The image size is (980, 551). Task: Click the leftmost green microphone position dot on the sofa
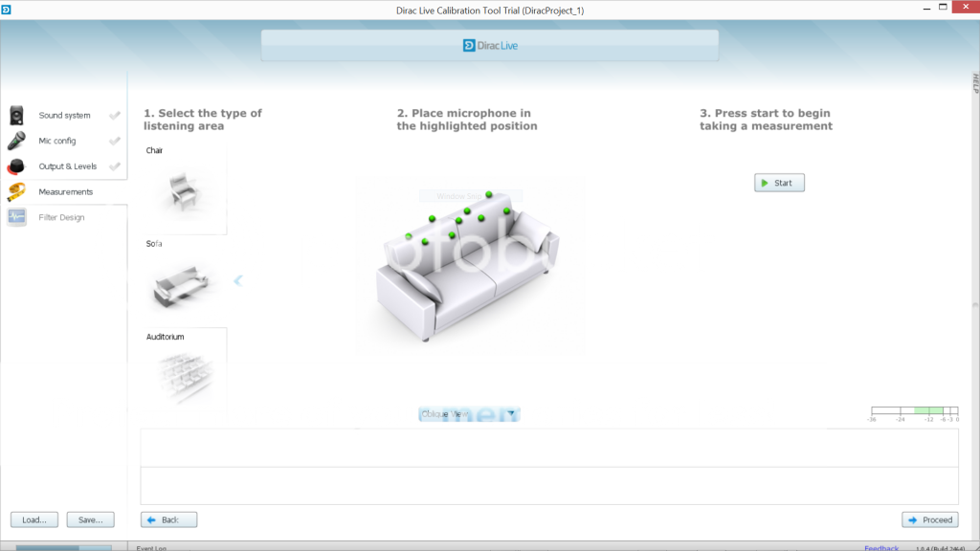[409, 236]
